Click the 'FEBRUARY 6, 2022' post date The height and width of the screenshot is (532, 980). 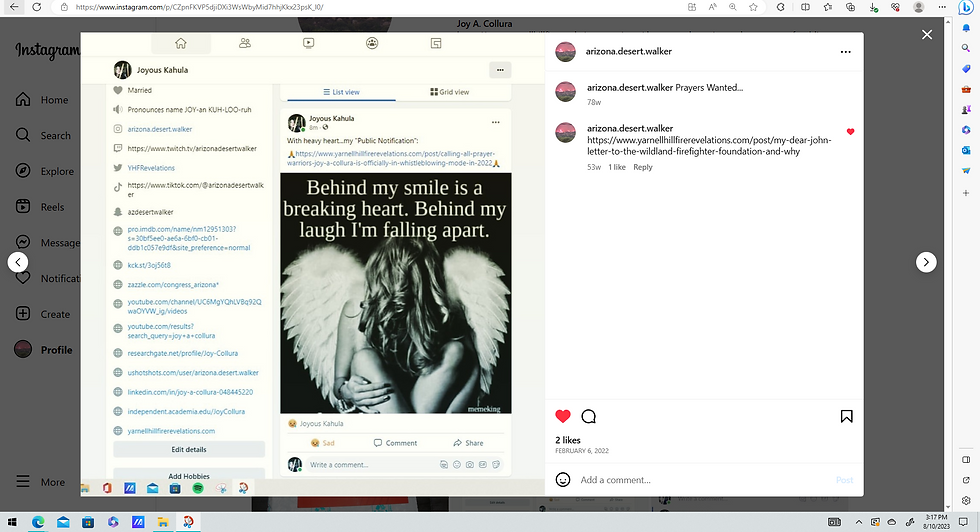[x=581, y=451]
